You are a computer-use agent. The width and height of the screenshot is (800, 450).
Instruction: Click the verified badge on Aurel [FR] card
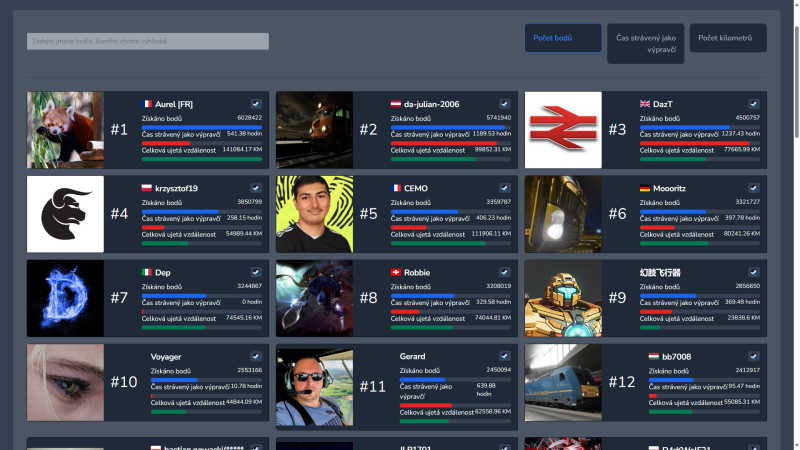click(x=256, y=104)
